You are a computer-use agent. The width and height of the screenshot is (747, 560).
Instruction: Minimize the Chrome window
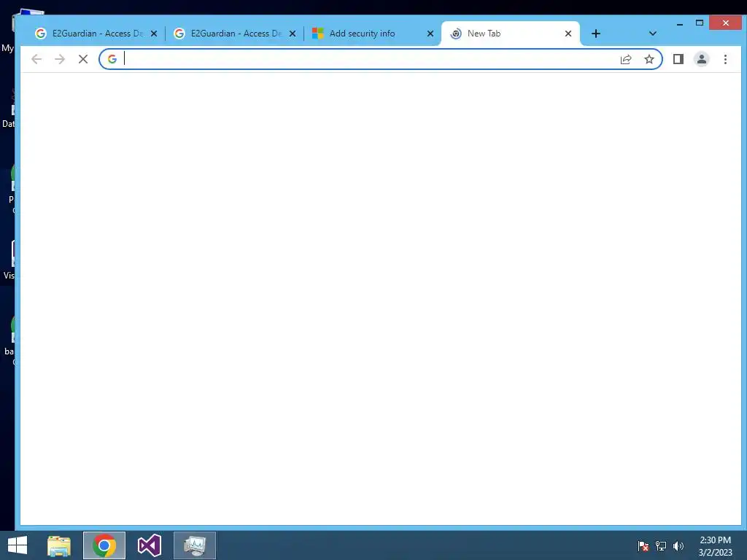[680, 23]
